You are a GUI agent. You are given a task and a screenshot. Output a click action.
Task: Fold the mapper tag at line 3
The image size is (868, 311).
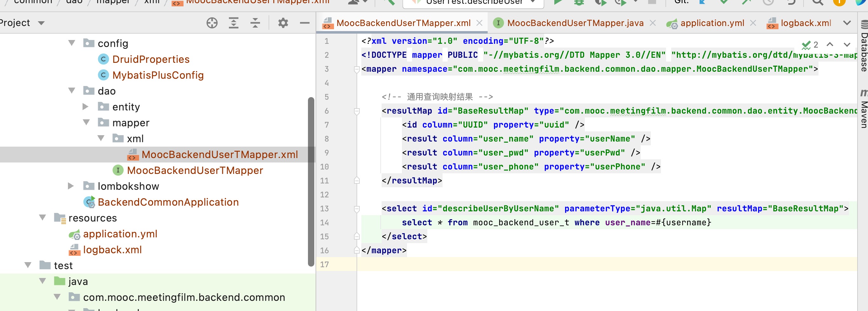[357, 69]
